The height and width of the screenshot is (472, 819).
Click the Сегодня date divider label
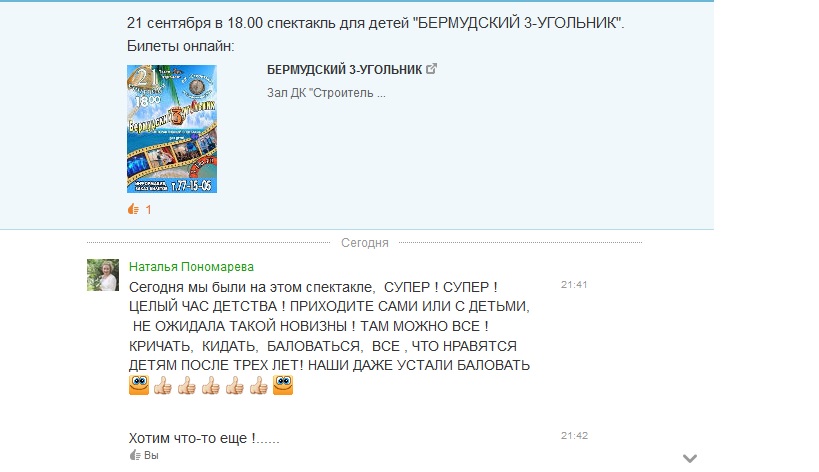pos(365,243)
